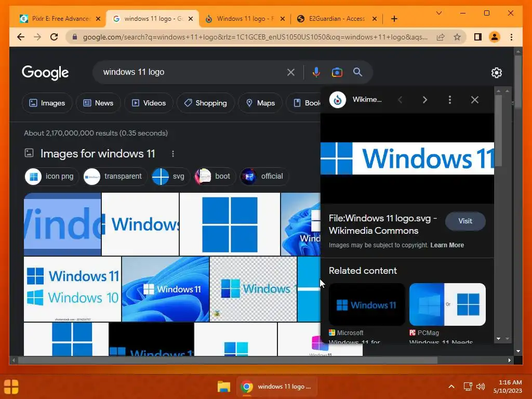This screenshot has height=399, width=532.
Task: Open transparent checkered Windows logo thumbnail
Action: pos(254,289)
